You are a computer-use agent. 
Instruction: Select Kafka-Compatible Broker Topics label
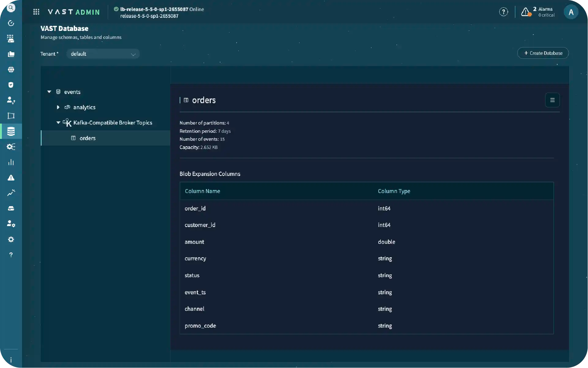pos(113,123)
